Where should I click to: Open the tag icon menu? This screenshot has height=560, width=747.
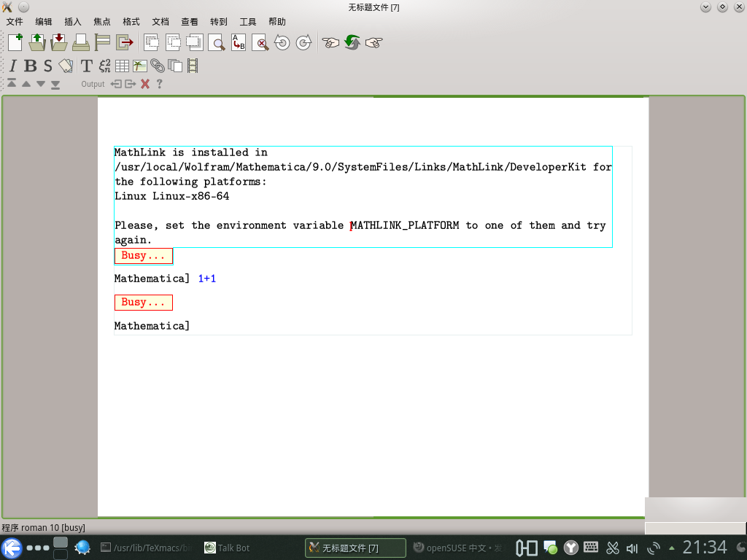click(66, 66)
